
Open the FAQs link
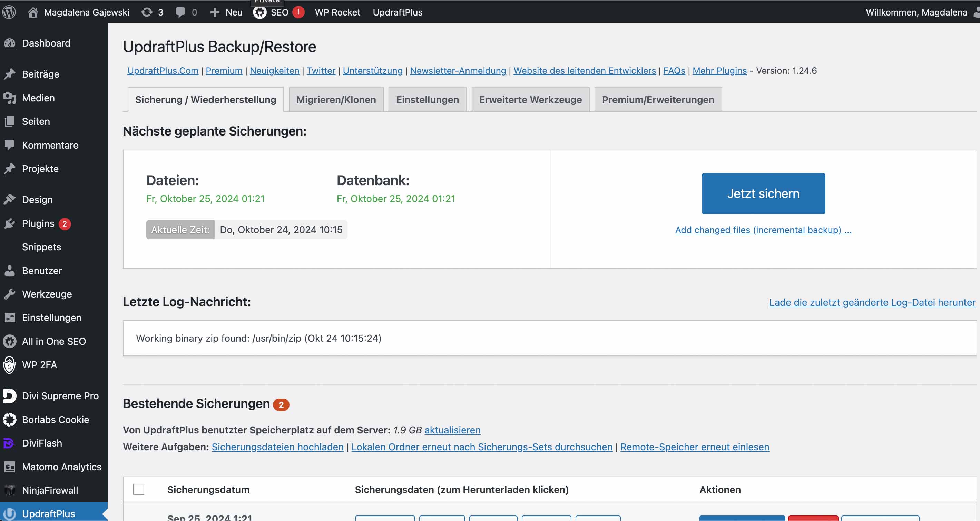[x=674, y=71]
